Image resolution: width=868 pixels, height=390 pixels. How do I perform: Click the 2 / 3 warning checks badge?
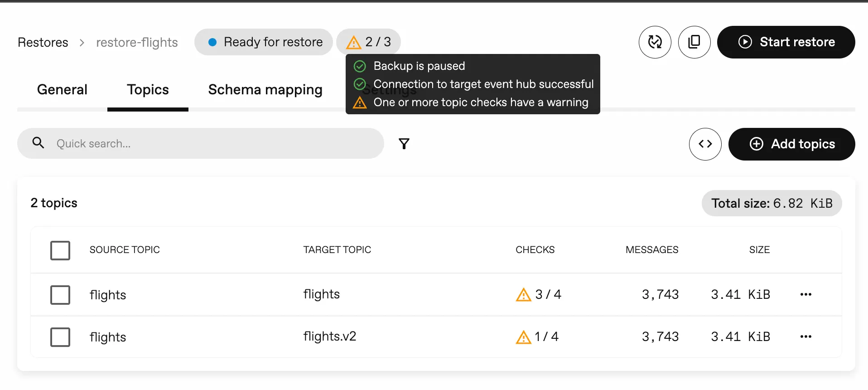(368, 42)
